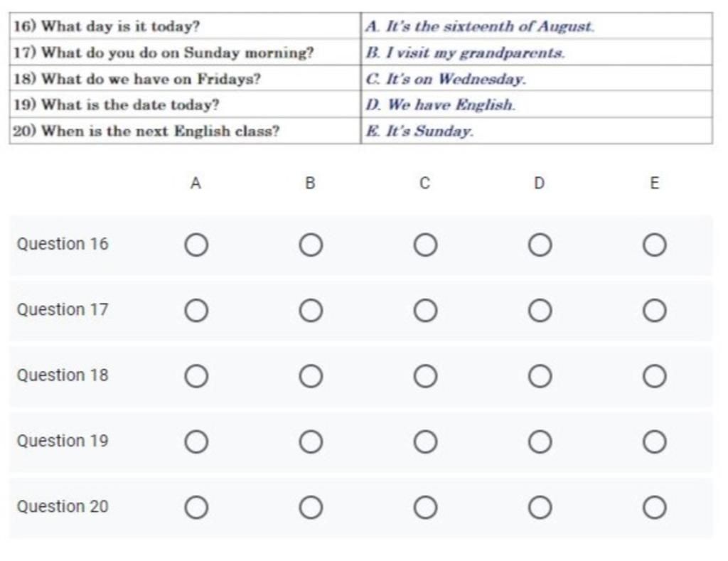Mark option A for Question 18
Viewport: 728px width, 561px height.
[197, 376]
